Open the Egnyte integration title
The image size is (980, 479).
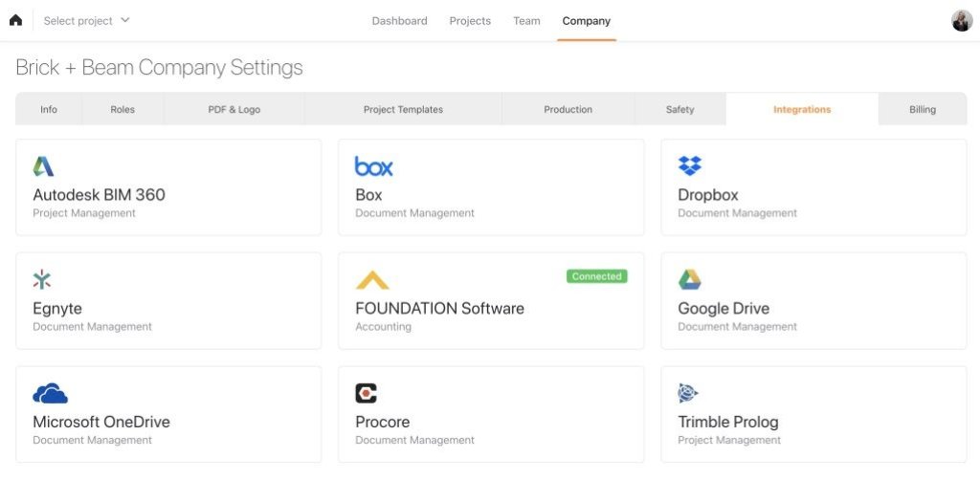pyautogui.click(x=57, y=309)
